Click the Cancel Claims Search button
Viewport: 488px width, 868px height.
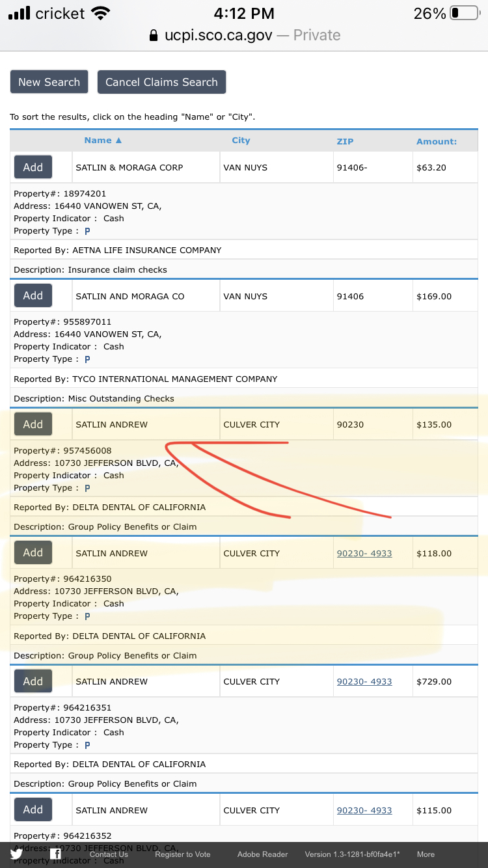pos(161,82)
